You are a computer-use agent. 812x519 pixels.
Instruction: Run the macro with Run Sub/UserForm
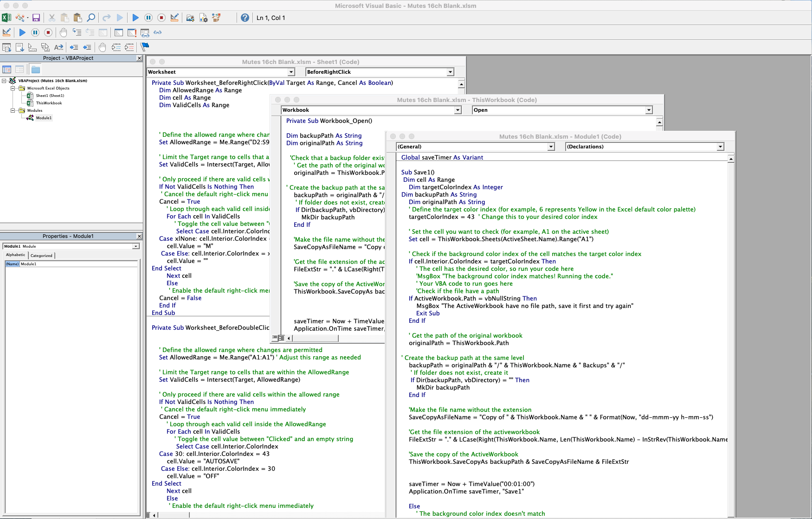[135, 18]
